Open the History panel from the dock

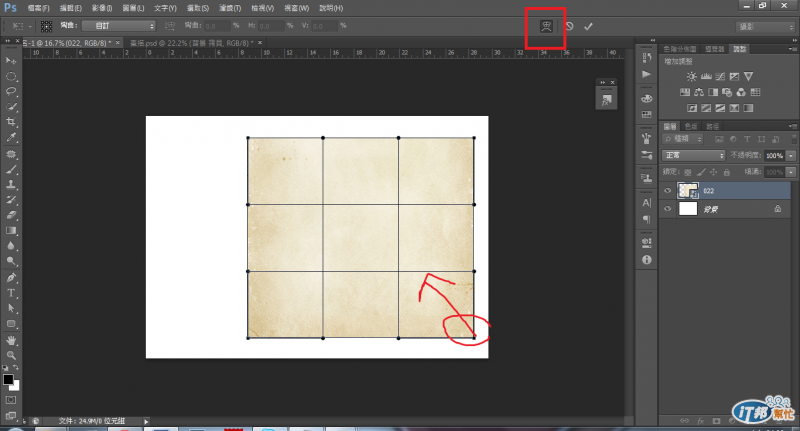pyautogui.click(x=646, y=57)
